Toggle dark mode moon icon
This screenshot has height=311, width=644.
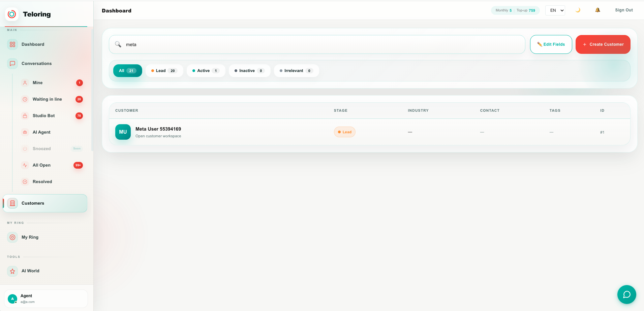pos(578,10)
